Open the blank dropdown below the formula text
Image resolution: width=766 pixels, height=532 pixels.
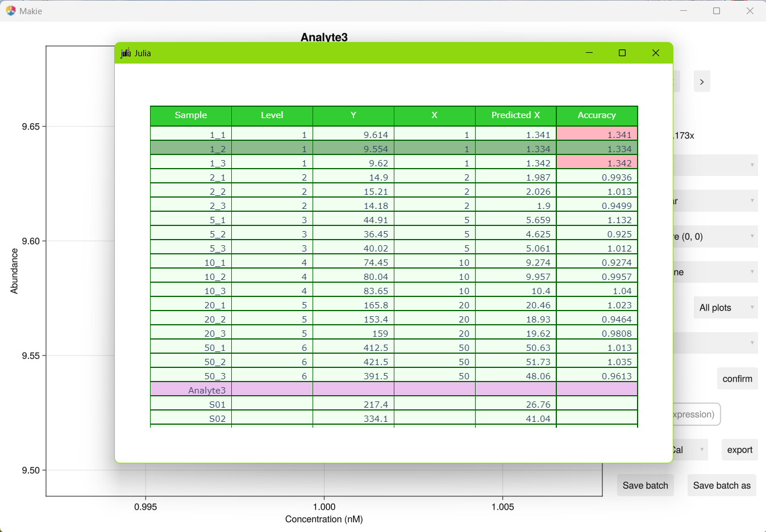[715, 165]
